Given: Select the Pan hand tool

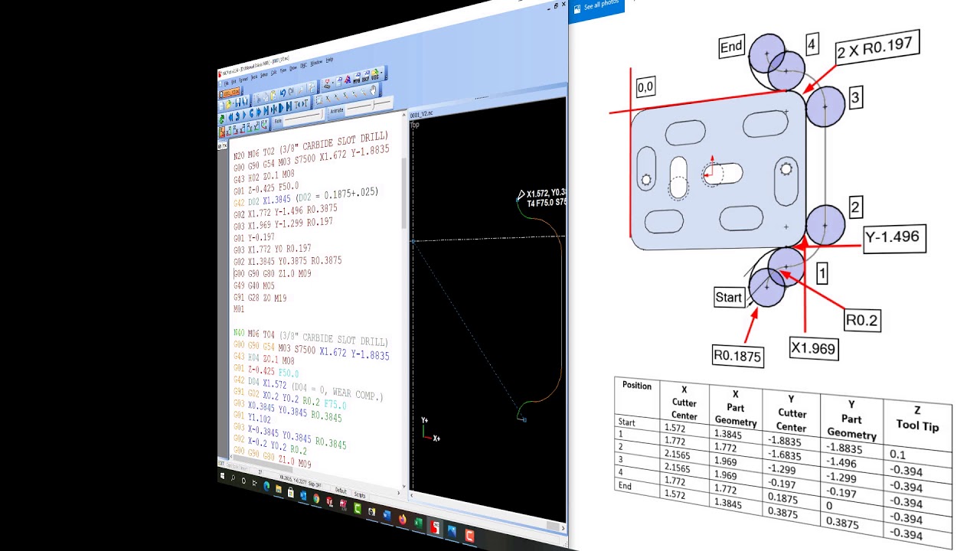Looking at the screenshot, I should (373, 90).
